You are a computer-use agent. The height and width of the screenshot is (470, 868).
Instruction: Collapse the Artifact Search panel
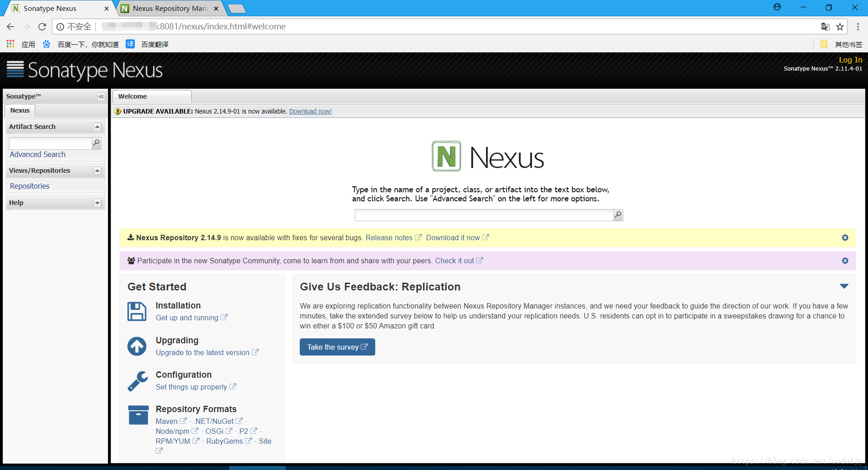[x=97, y=127]
